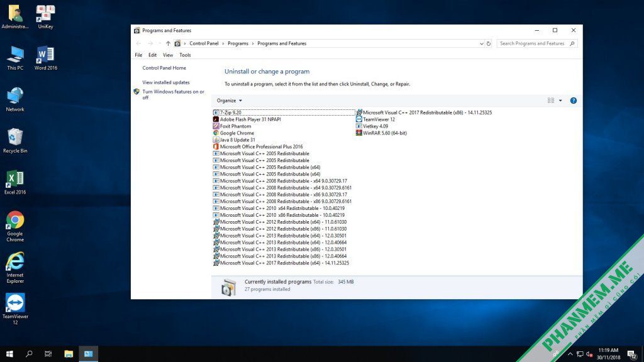
Task: Expand the address bar history dropdown
Action: (481, 43)
